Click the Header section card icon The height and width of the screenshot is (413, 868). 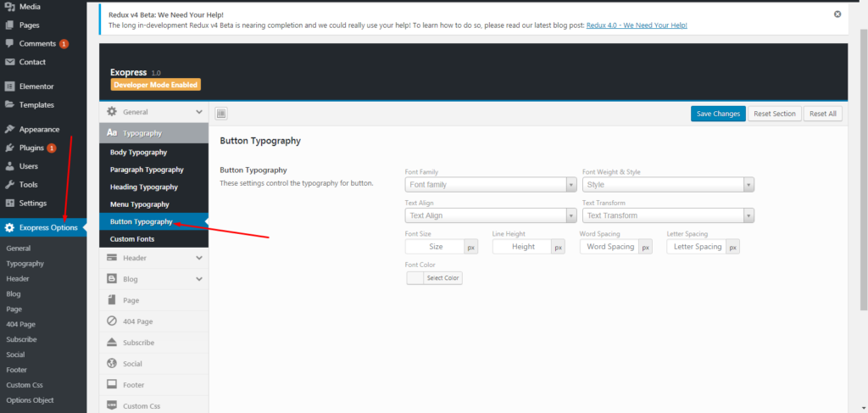tap(112, 258)
